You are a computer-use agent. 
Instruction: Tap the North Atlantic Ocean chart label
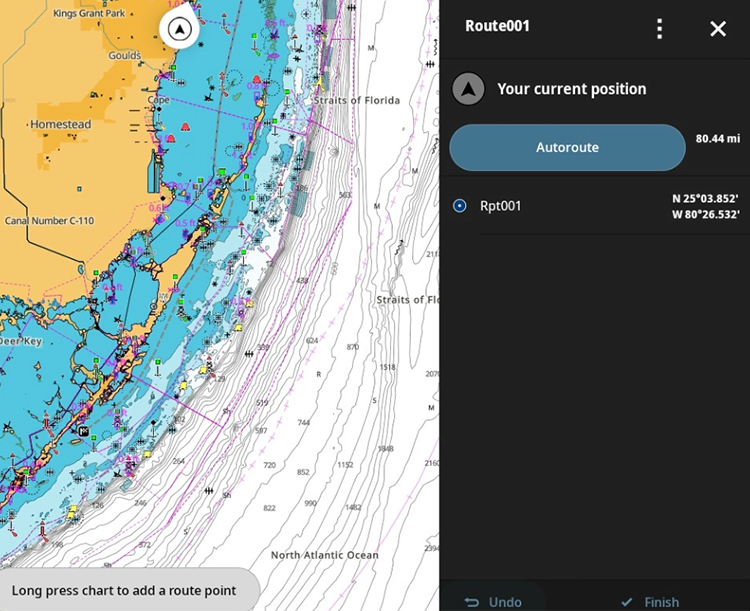click(324, 555)
